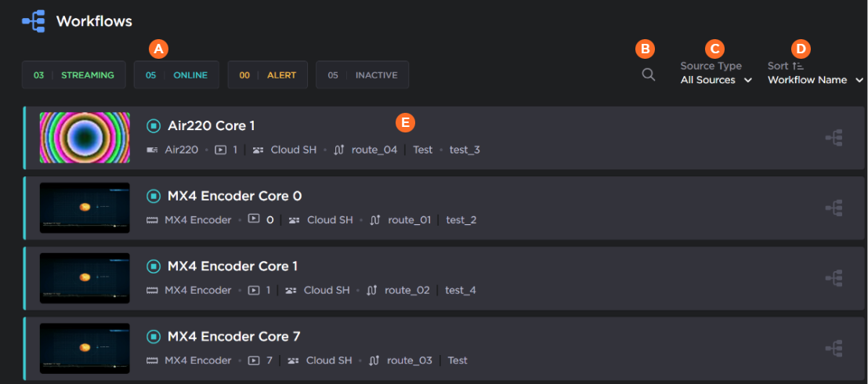Viewport: 868px width, 384px height.
Task: Toggle the Streaming status filter
Action: pos(74,75)
